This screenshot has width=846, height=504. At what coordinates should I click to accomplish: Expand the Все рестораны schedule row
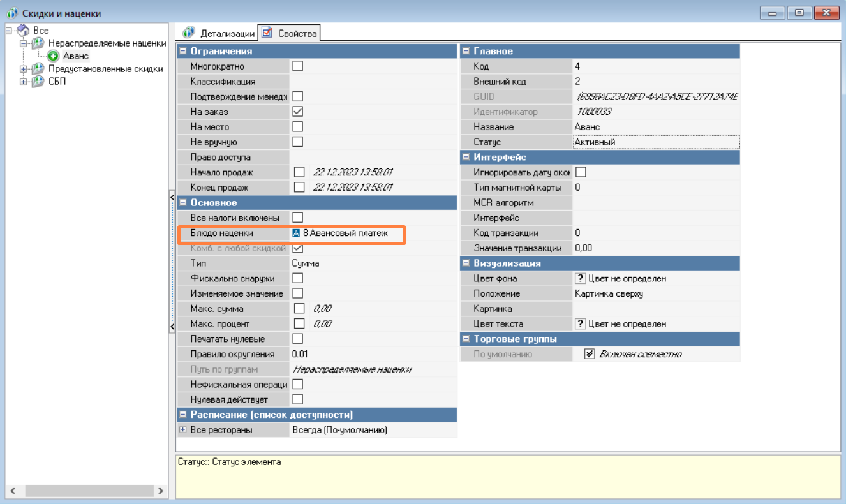pos(182,430)
